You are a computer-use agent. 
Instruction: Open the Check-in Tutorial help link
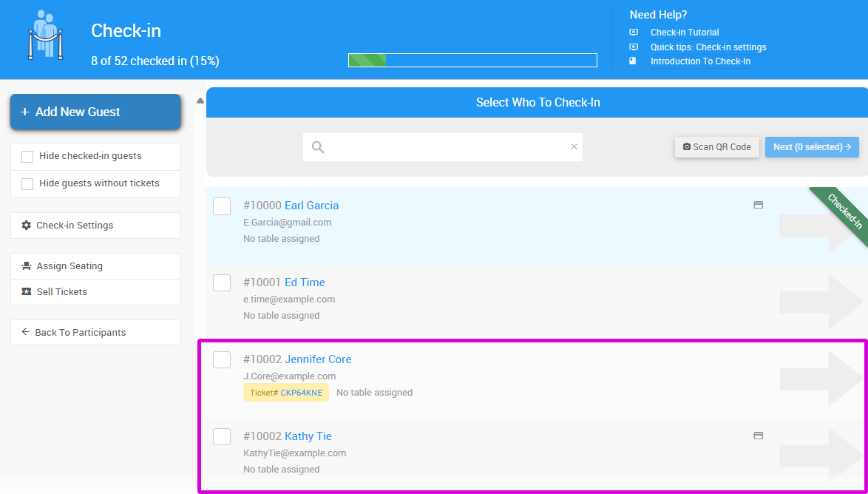(685, 33)
